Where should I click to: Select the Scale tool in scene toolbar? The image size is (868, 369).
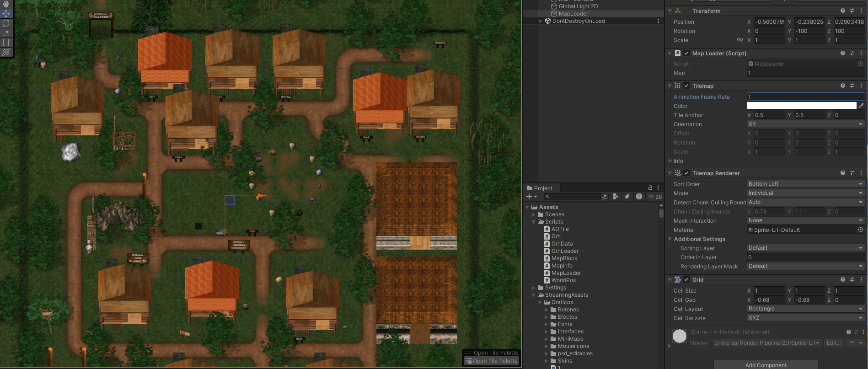click(x=6, y=33)
